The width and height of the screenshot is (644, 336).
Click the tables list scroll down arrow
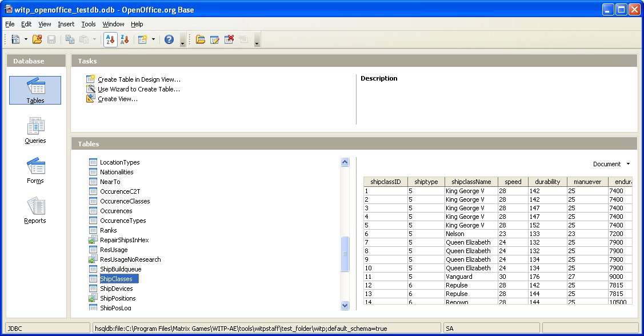tap(345, 305)
